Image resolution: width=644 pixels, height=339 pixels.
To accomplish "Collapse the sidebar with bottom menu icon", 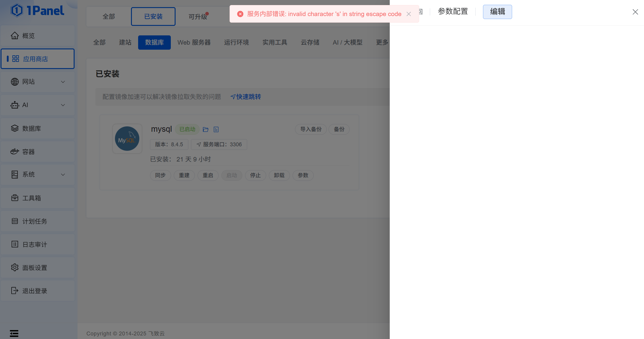I will 14,333.
